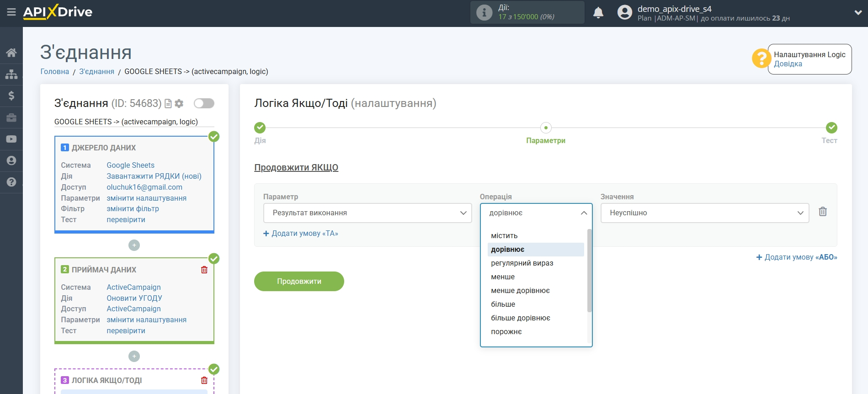Image resolution: width=868 pixels, height=394 pixels.
Task: Select регулярний вираз option
Action: click(536, 263)
